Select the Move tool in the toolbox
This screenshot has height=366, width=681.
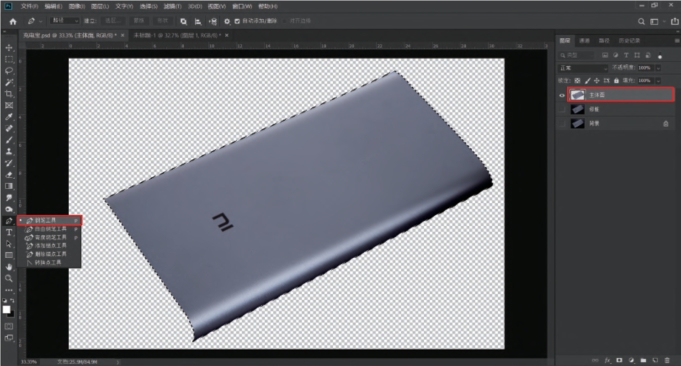[x=9, y=48]
